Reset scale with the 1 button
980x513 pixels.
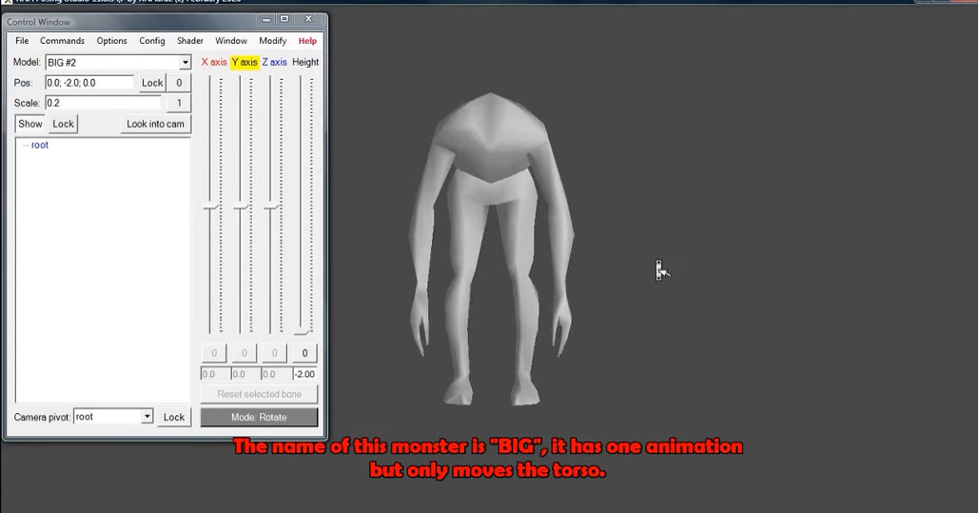click(178, 103)
